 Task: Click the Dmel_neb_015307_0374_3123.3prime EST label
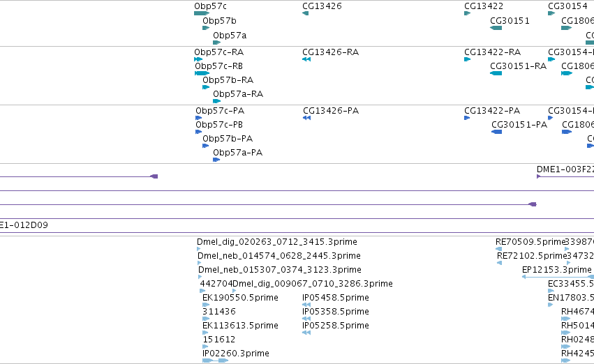tap(280, 270)
